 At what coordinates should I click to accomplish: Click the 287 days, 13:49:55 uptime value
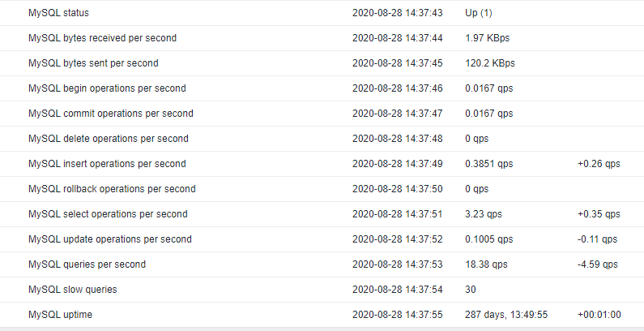click(505, 315)
